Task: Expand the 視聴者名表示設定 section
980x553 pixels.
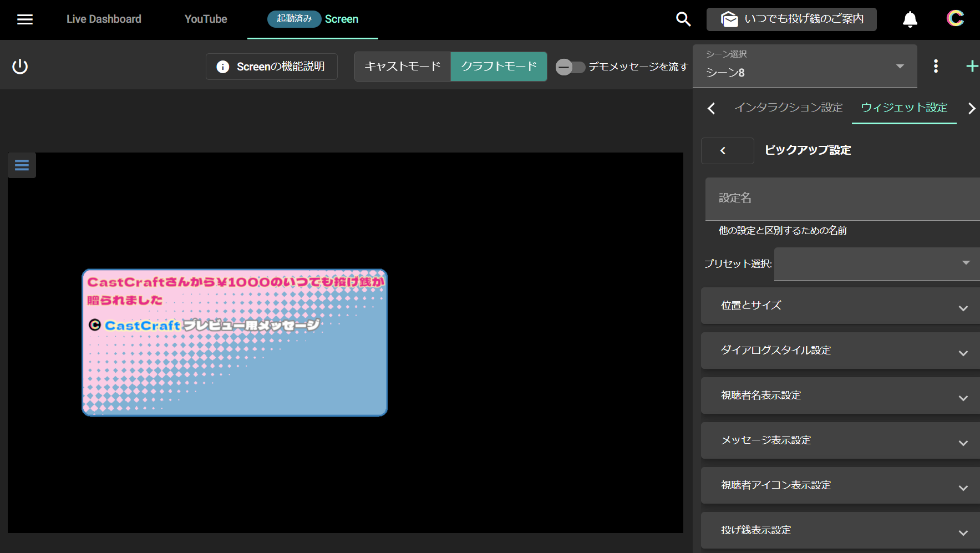Action: coord(840,395)
